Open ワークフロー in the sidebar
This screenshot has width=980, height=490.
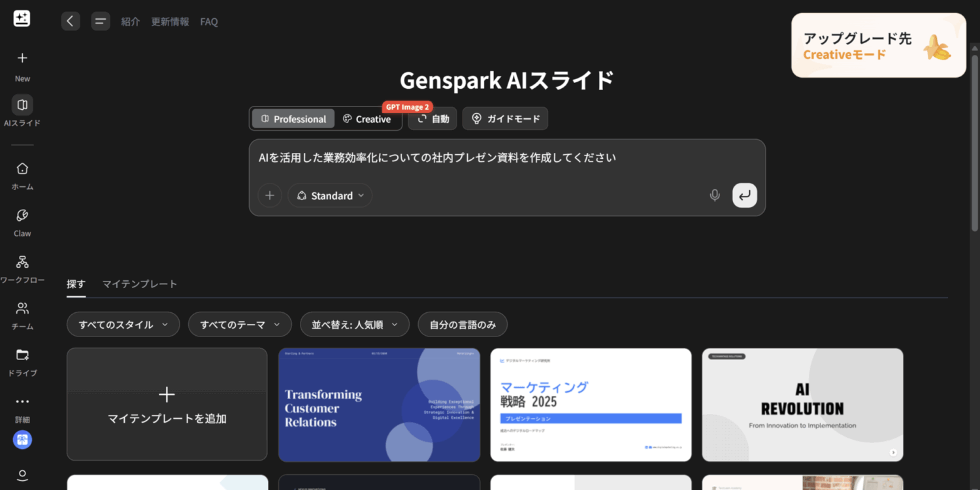click(22, 269)
